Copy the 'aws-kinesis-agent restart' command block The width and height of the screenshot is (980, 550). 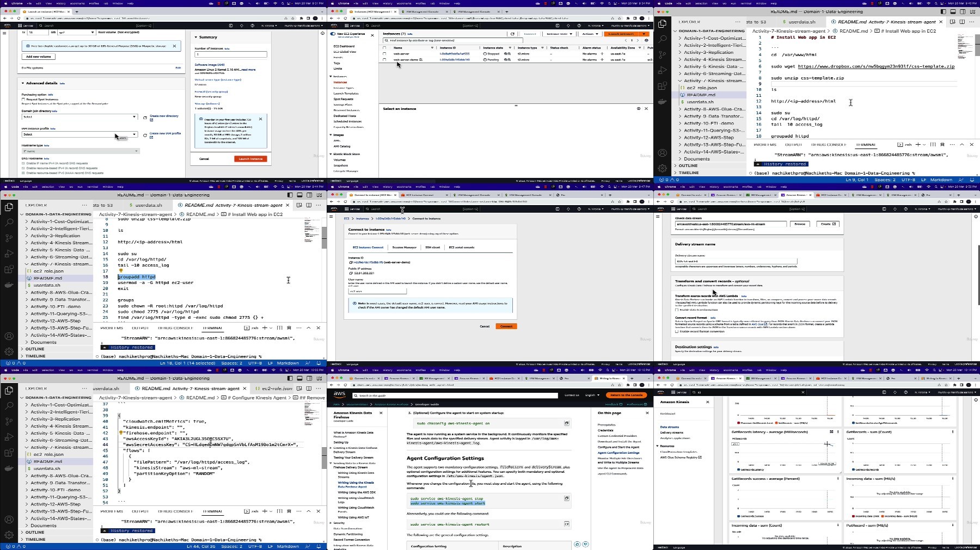[x=566, y=524]
